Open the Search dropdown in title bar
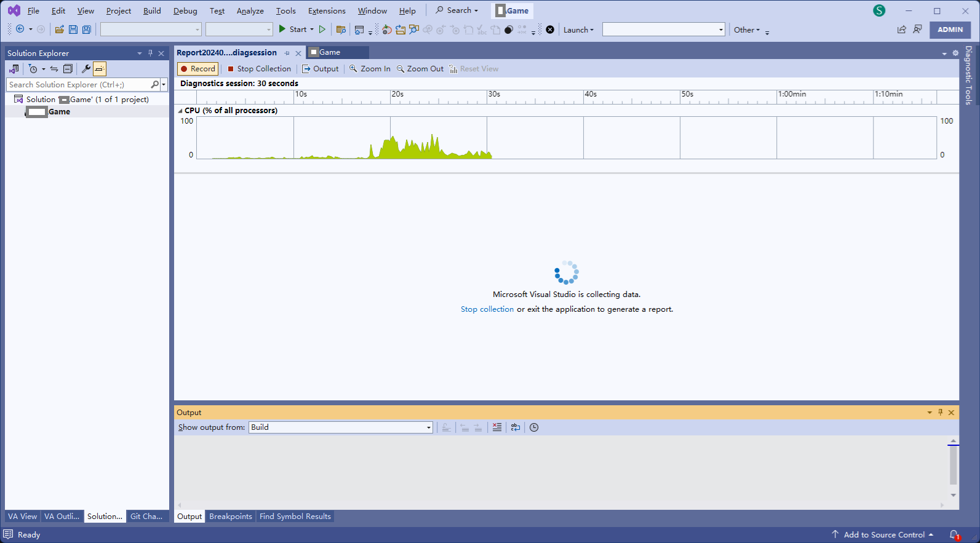Screen dimensions: 980x543 (x=456, y=10)
